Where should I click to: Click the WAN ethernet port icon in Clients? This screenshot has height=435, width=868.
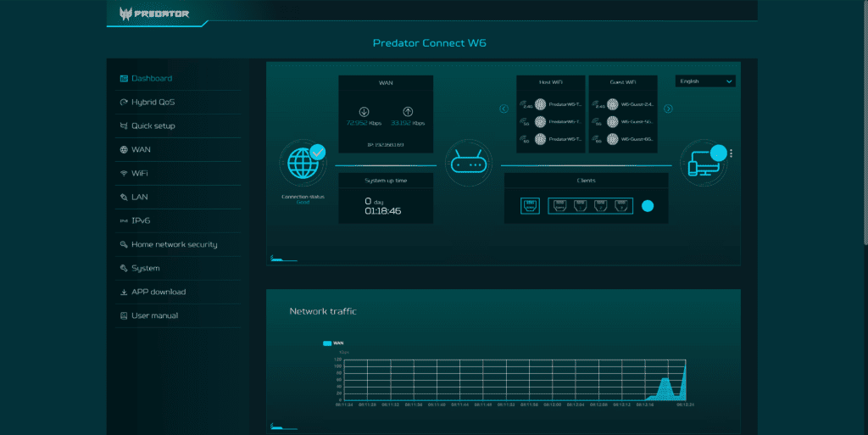(x=530, y=205)
